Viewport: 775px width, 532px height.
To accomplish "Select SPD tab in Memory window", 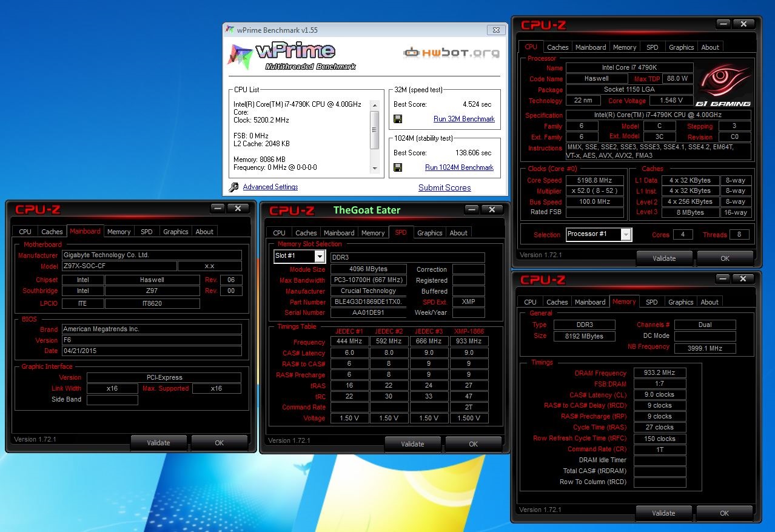I will coord(652,302).
